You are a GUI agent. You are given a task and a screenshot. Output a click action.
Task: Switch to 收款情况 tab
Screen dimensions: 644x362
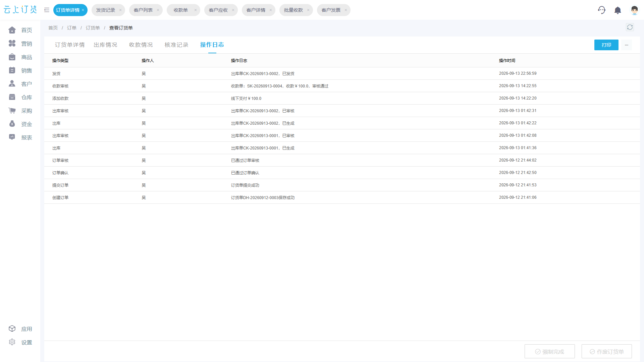141,45
